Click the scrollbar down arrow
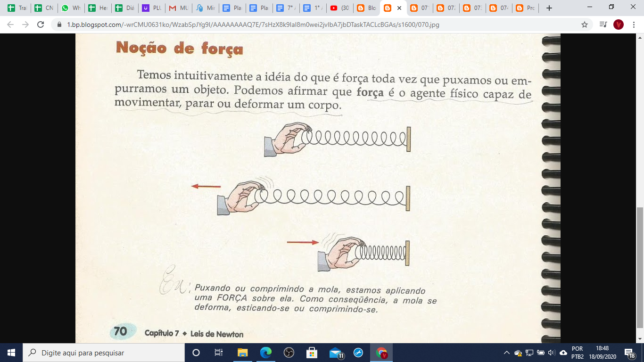 [640, 339]
